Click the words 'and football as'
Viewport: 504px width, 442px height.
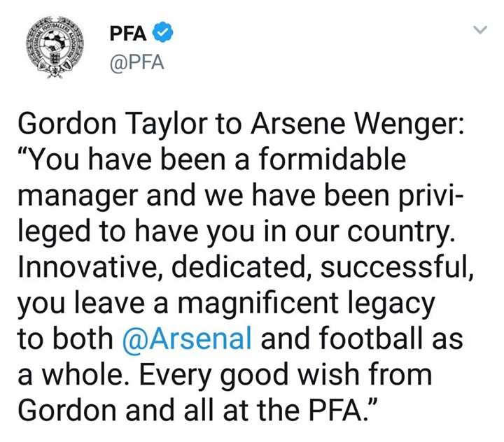click(x=362, y=338)
